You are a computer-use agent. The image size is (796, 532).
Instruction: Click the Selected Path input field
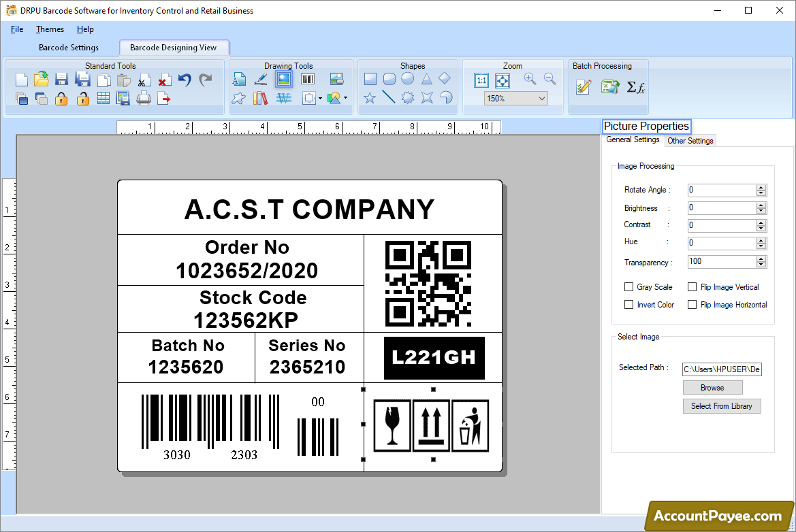click(x=722, y=369)
